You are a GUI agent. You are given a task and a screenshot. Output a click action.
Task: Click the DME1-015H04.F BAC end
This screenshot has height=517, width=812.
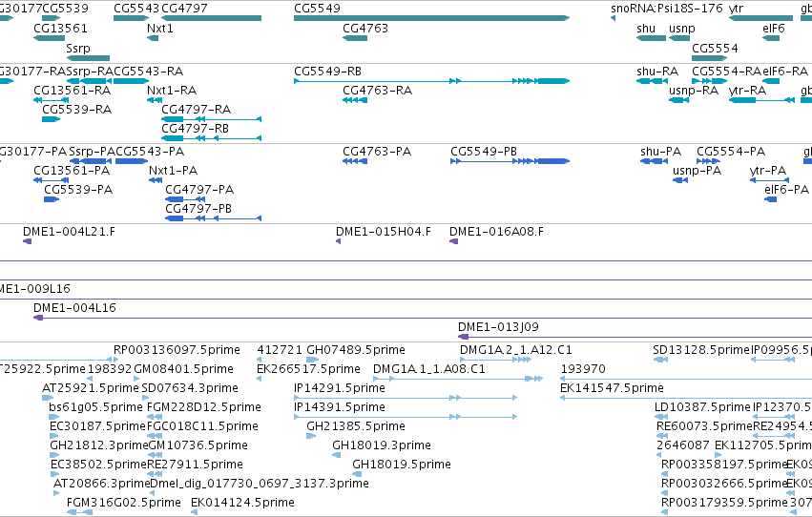click(x=338, y=241)
